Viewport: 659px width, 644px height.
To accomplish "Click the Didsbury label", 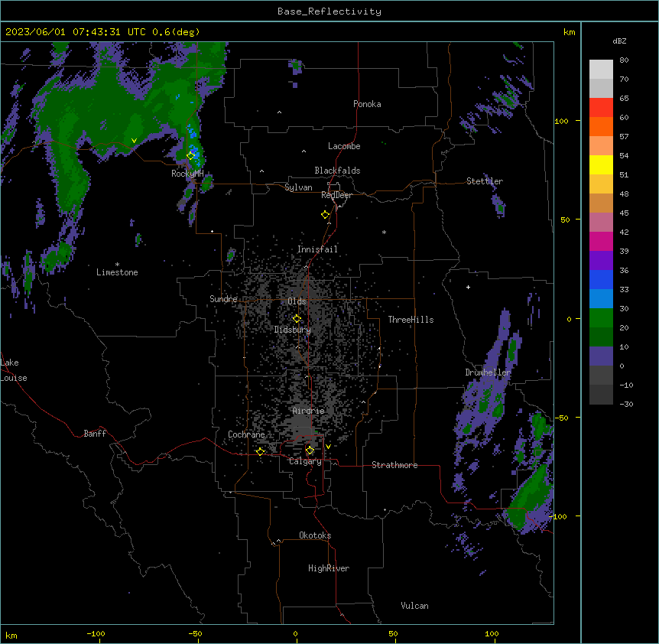I will pos(293,330).
